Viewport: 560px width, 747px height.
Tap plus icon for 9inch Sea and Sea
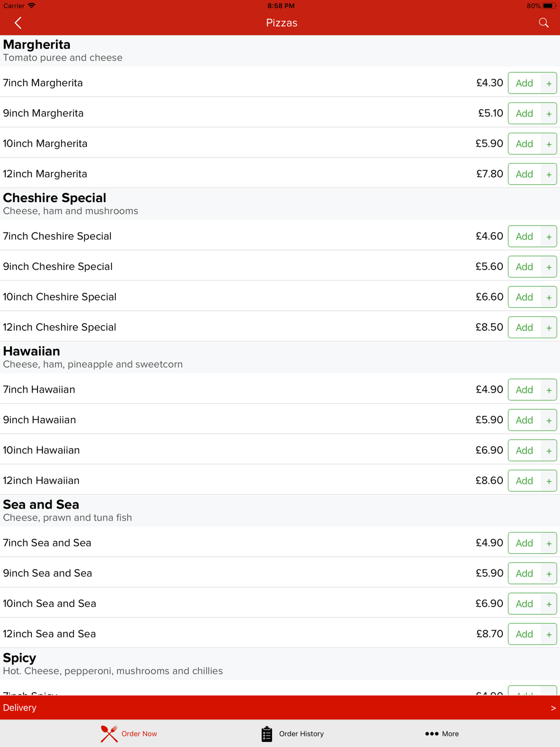coord(549,574)
